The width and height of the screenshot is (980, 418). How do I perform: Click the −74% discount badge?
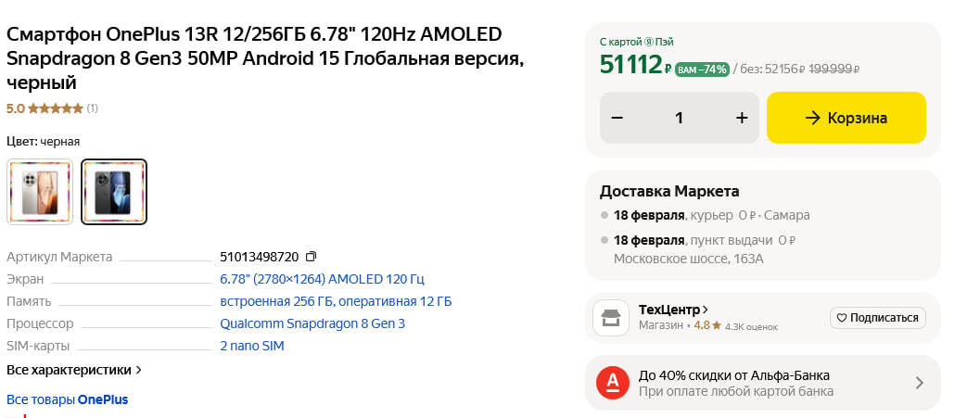point(703,70)
